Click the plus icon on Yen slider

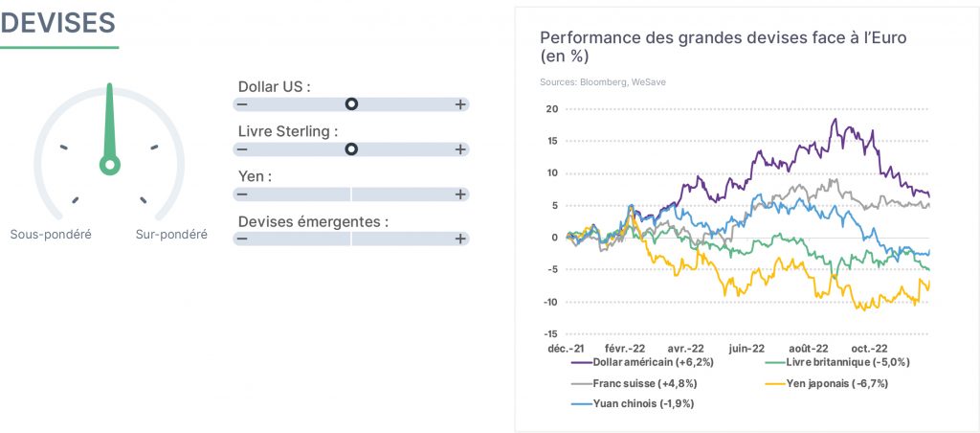pos(460,194)
